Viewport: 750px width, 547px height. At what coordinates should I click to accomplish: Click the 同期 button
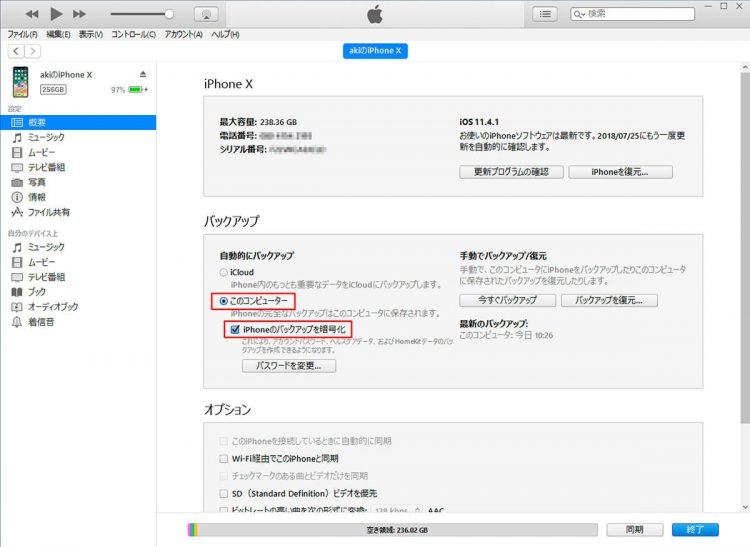pyautogui.click(x=635, y=530)
